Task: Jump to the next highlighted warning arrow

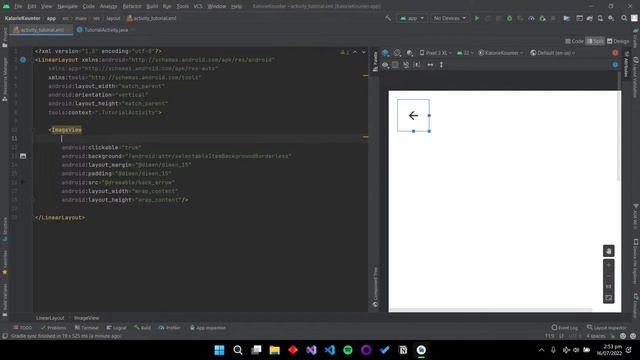Action: pos(364,52)
